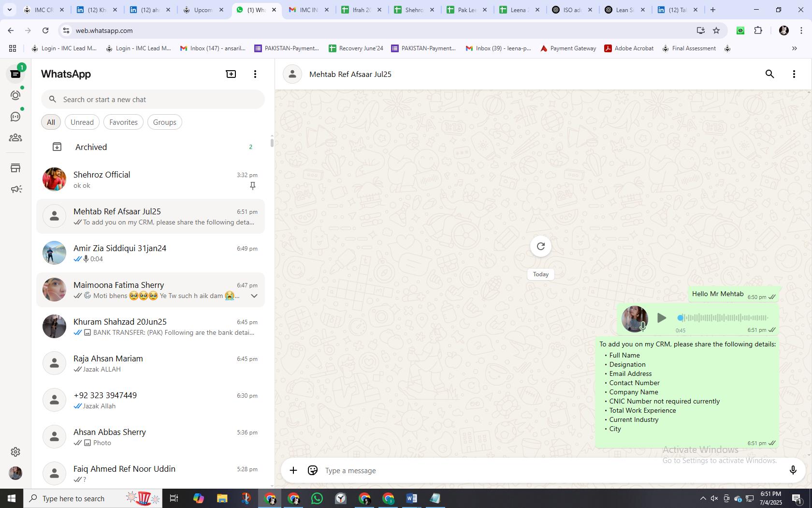Open Recovery June'24 bookmark
This screenshot has width=812, height=508.
pyautogui.click(x=356, y=48)
